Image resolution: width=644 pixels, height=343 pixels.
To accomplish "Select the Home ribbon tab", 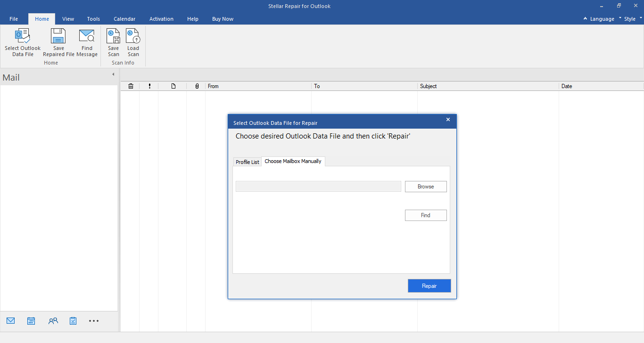I will [x=42, y=19].
